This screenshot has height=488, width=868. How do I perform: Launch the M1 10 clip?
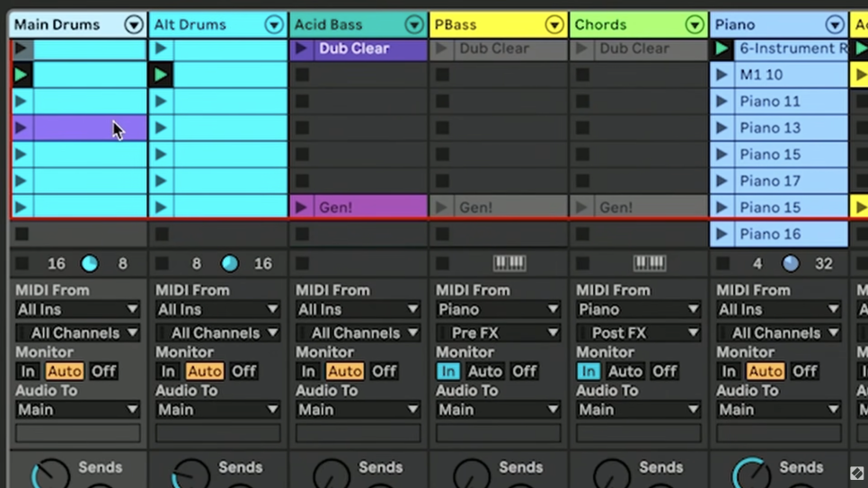722,75
